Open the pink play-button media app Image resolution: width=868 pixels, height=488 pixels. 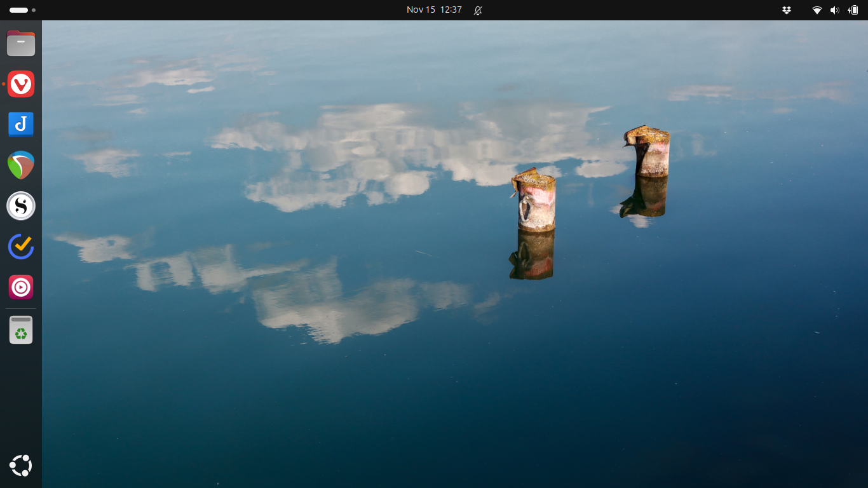coord(21,287)
